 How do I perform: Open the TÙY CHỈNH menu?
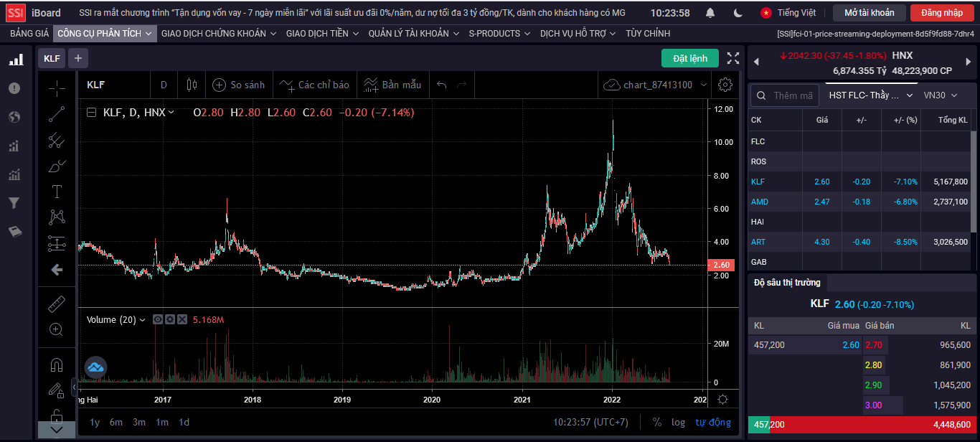pyautogui.click(x=648, y=34)
